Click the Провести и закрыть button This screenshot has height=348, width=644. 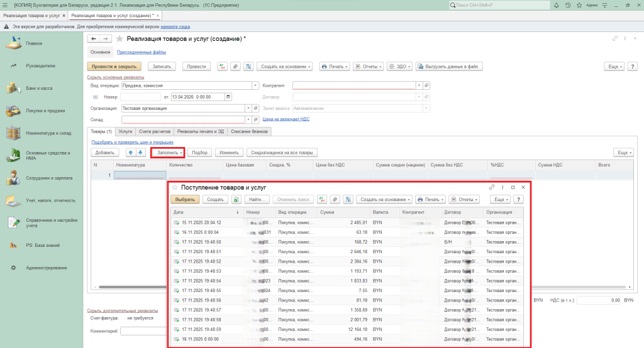point(114,66)
